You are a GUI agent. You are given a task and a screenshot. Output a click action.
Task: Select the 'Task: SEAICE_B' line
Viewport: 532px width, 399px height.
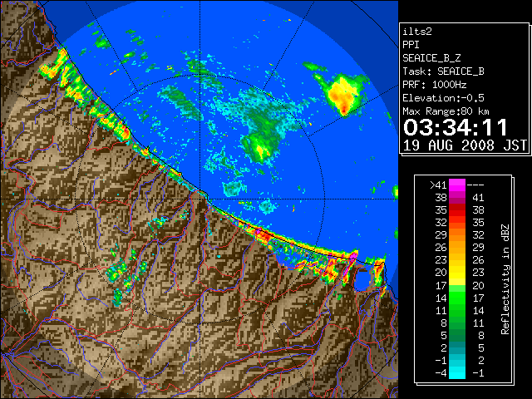[x=443, y=71]
